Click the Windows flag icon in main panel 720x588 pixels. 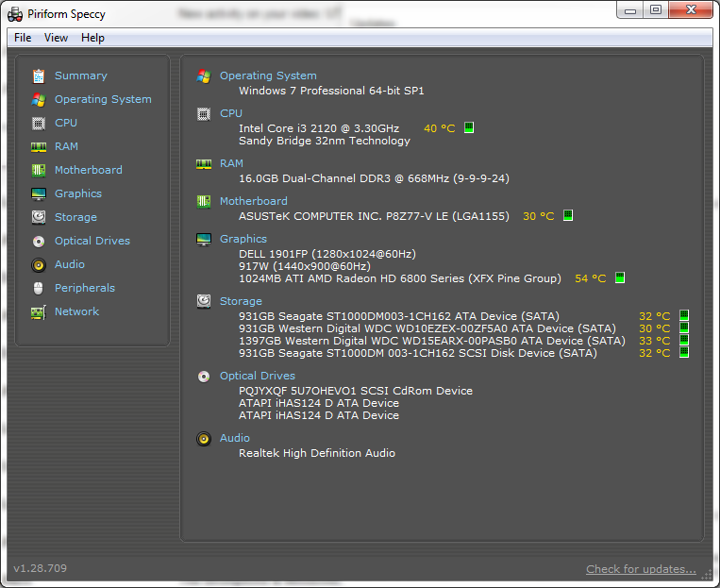pyautogui.click(x=204, y=76)
